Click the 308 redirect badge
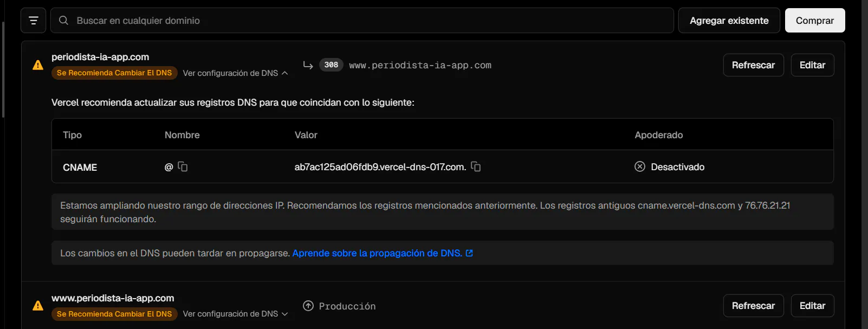 pyautogui.click(x=331, y=65)
